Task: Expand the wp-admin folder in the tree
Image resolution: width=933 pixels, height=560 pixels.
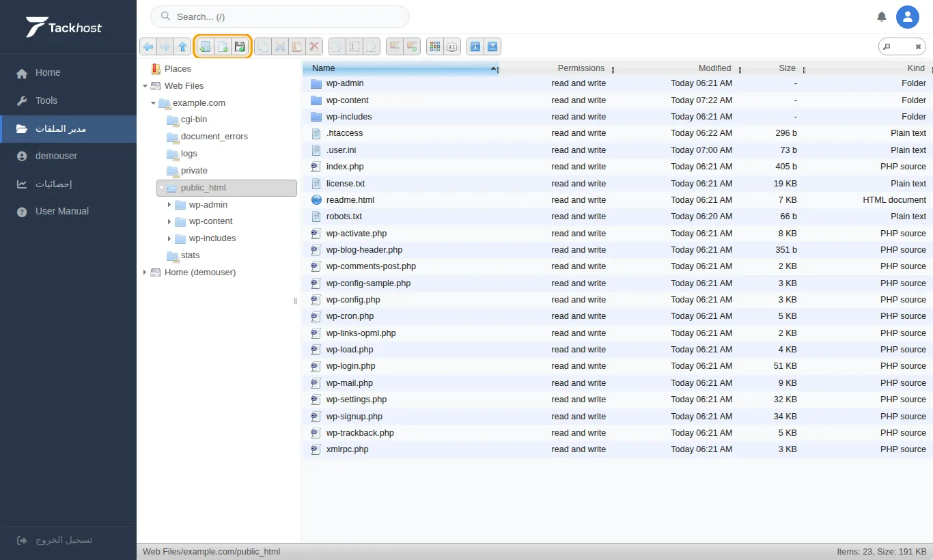Action: point(169,205)
